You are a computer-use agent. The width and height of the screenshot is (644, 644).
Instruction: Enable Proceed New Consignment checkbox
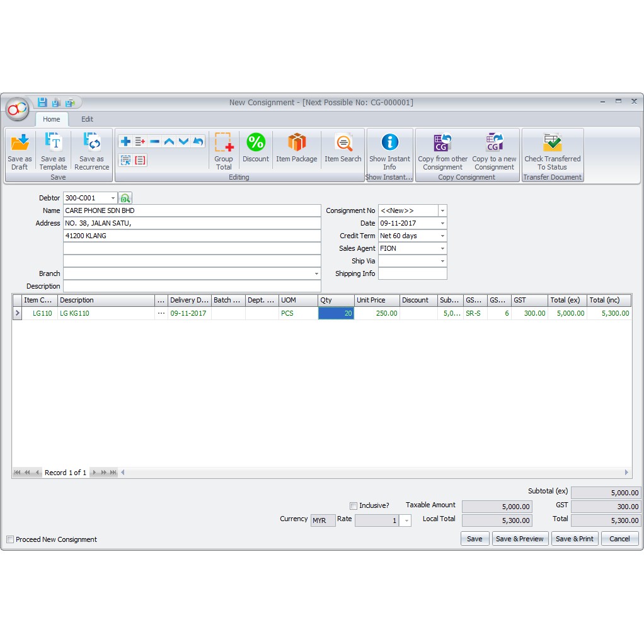[10, 539]
